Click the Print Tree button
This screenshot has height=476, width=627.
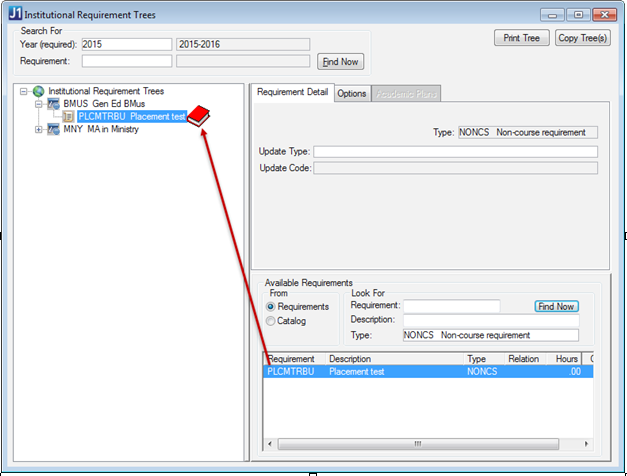521,38
